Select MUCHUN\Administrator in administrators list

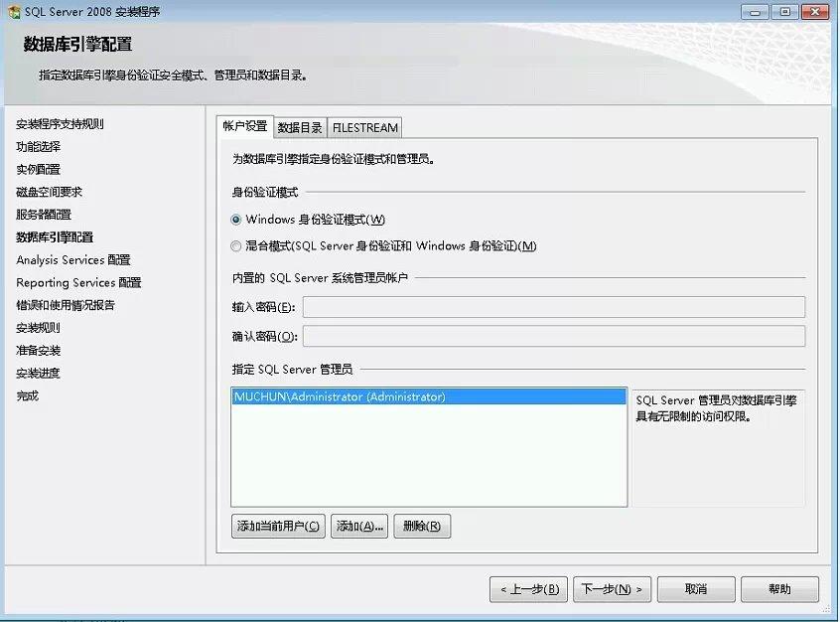click(429, 396)
